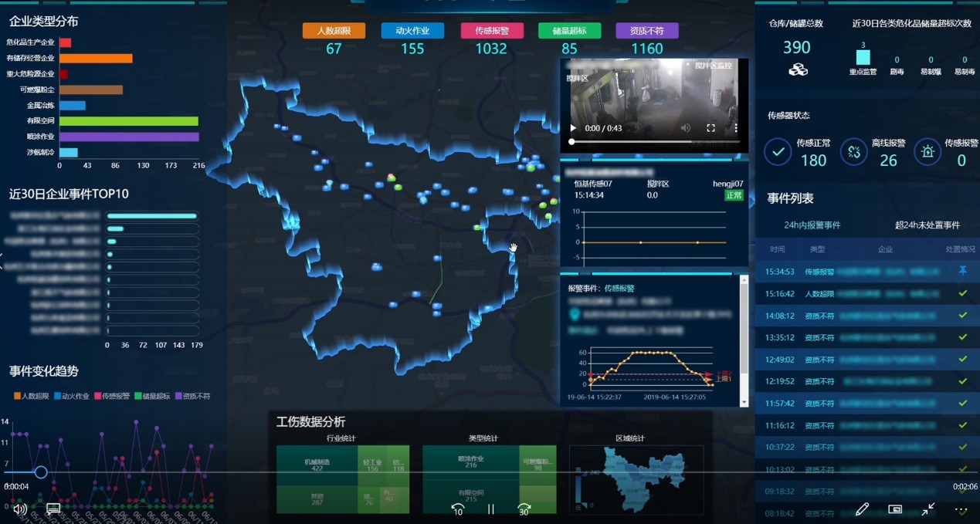Click the 机械制造 422 treemap block
The width and height of the screenshot is (980, 524).
[x=317, y=465]
